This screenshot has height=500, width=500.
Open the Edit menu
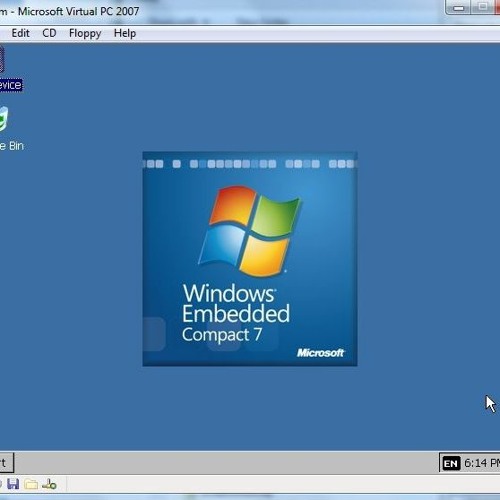pyautogui.click(x=20, y=33)
